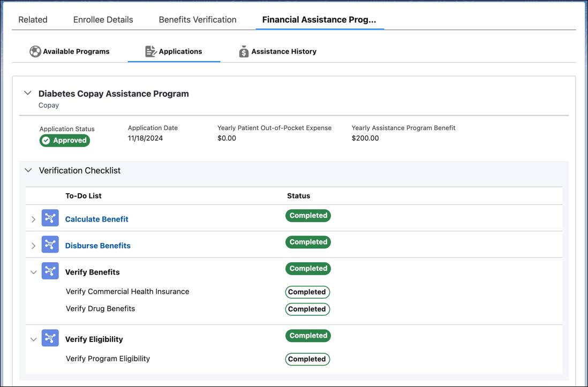Click the Assistance History money bag icon

[244, 51]
